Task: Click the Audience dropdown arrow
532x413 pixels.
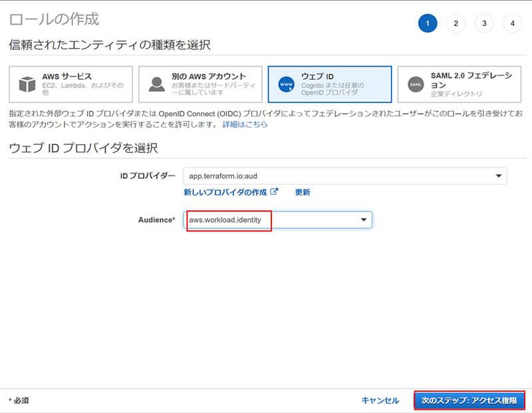Action: pyautogui.click(x=363, y=219)
